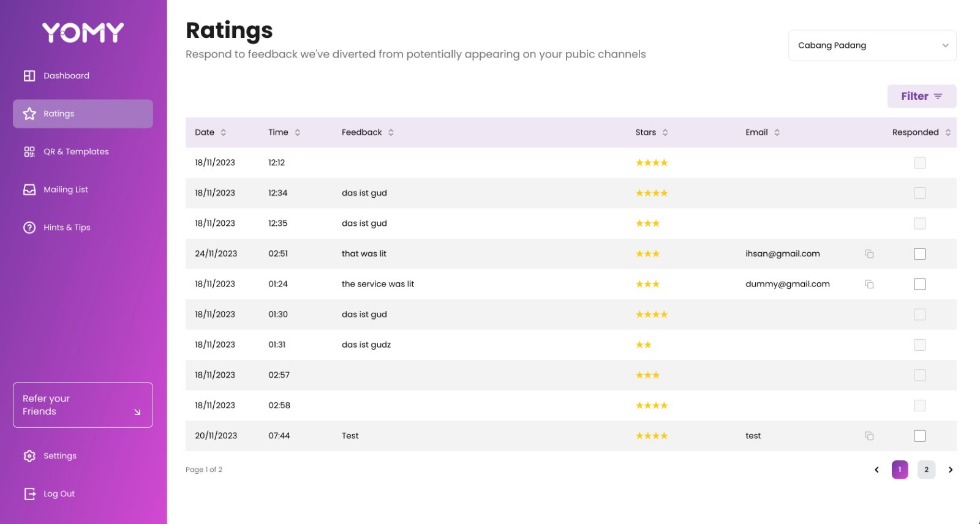Viewport: 980px width, 524px height.
Task: Sort by Feedback column arrows
Action: (x=391, y=132)
